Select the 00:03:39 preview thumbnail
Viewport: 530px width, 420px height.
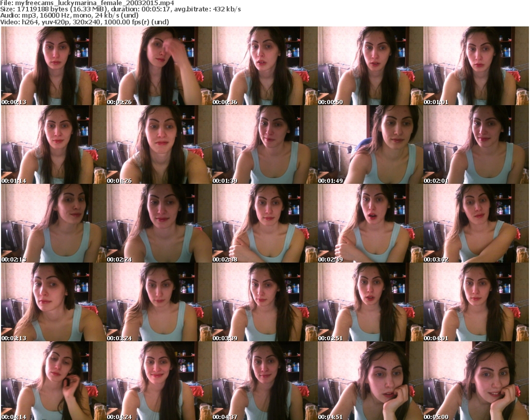[x=265, y=302]
